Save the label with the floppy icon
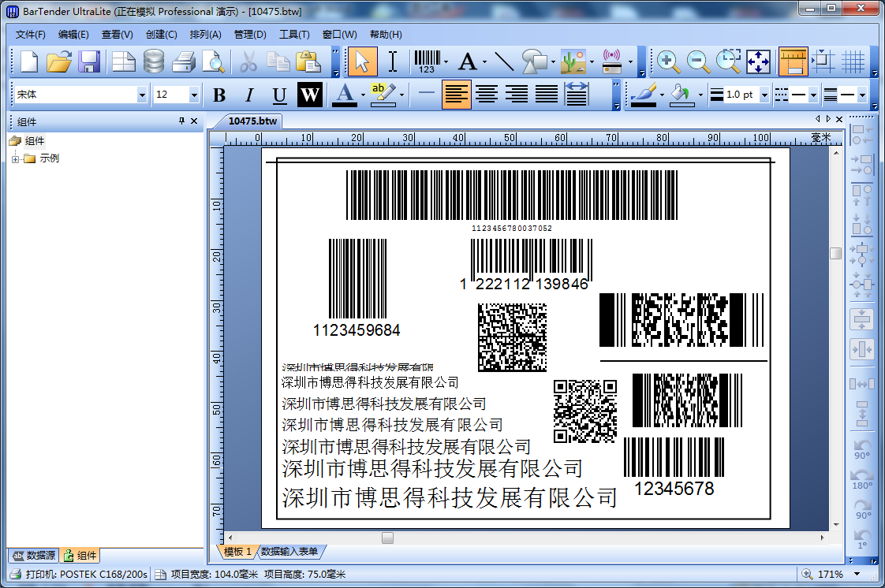This screenshot has height=588, width=885. [x=89, y=61]
